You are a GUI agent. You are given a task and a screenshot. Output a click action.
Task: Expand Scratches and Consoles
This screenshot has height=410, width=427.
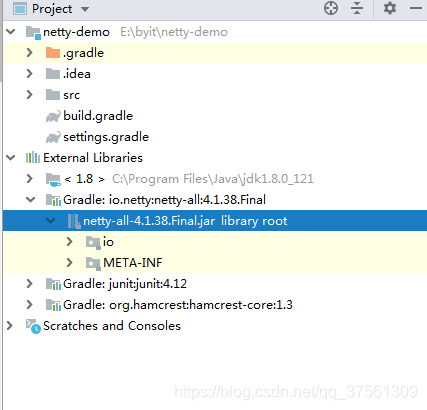[x=10, y=326]
